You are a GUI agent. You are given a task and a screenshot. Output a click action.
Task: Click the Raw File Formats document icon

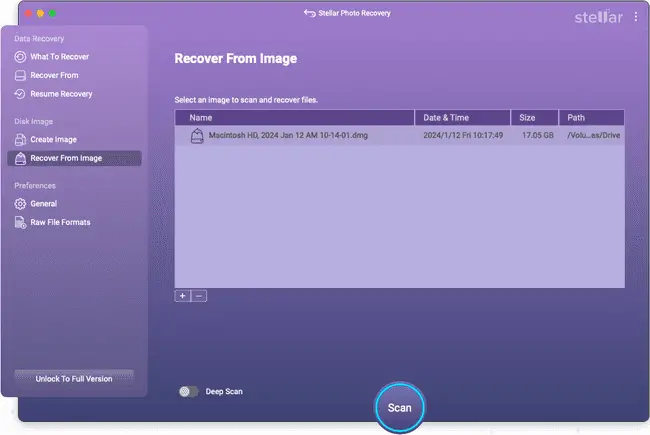[x=20, y=223]
